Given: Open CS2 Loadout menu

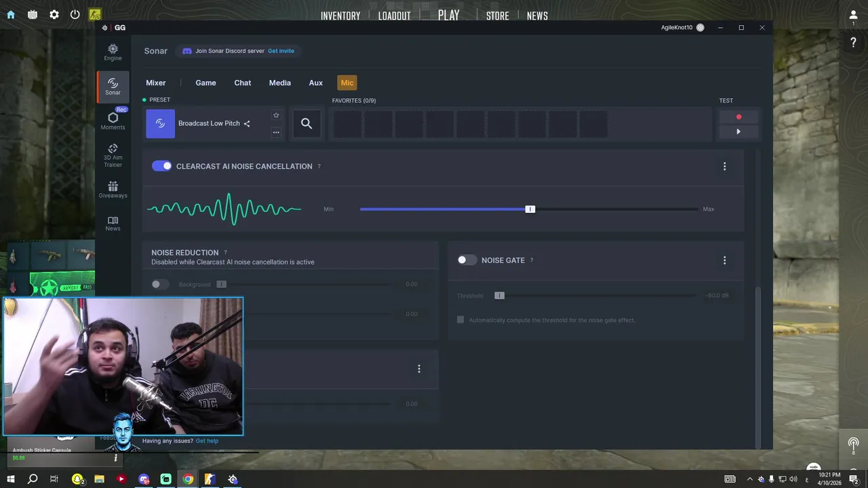Looking at the screenshot, I should 394,16.
